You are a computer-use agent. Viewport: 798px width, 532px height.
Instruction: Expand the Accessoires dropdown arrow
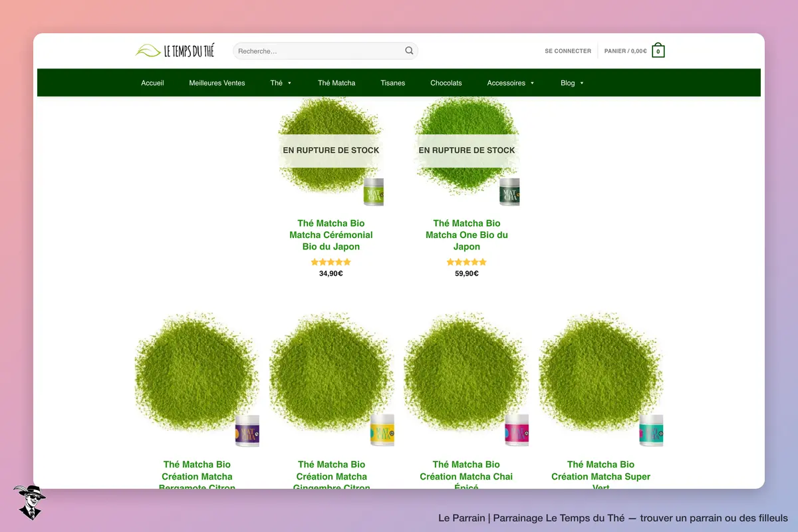(532, 83)
